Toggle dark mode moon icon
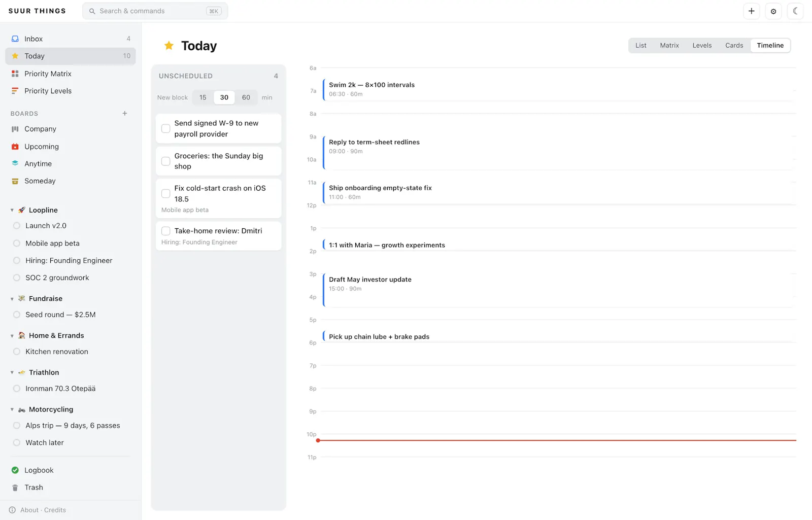Viewport: 812px width, 520px height. tap(795, 11)
